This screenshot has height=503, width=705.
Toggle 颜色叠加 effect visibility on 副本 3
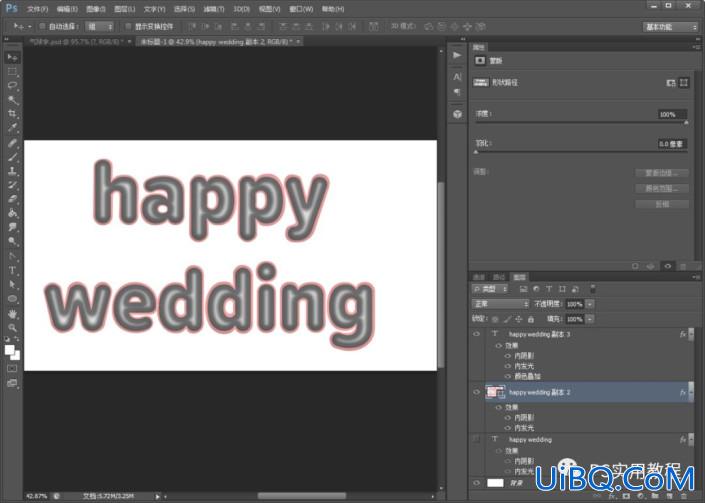[508, 376]
